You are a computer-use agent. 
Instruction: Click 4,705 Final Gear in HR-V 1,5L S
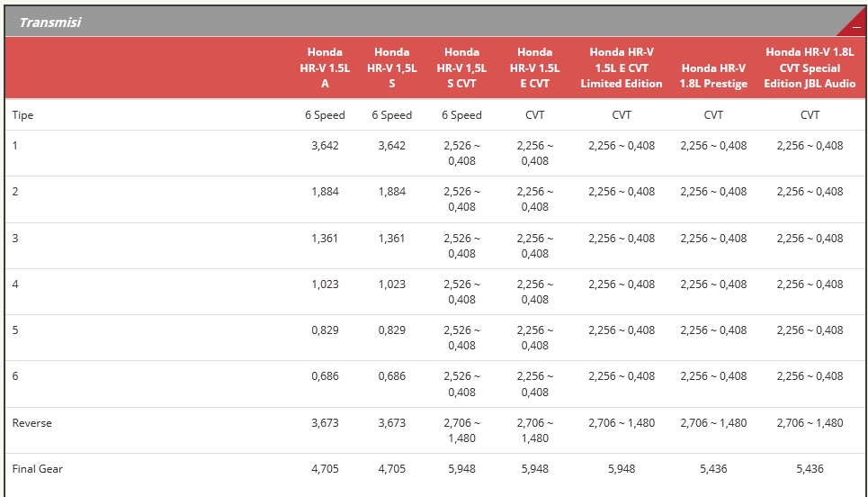392,469
